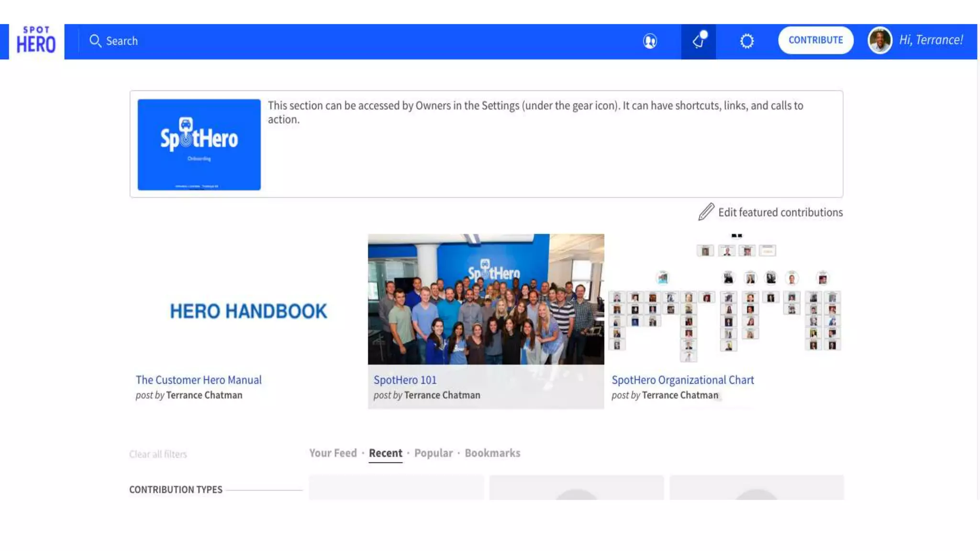Open the notifications bell icon
The height and width of the screenshot is (551, 980).
(x=698, y=41)
